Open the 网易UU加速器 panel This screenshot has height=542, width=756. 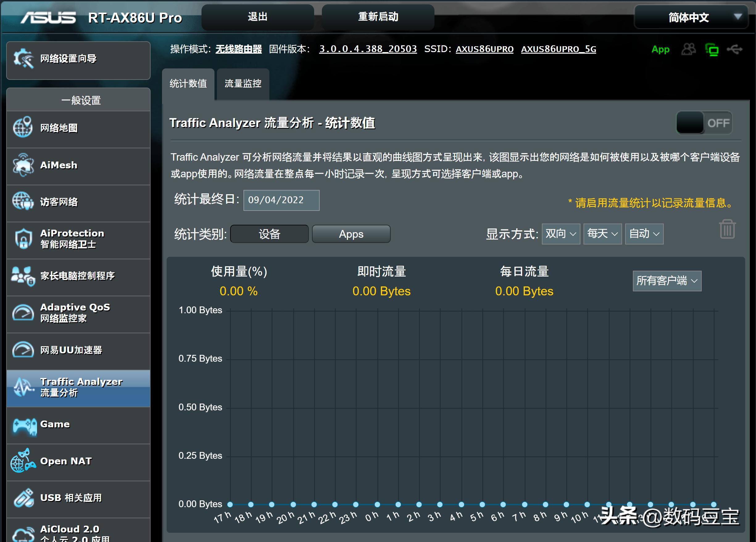[71, 350]
